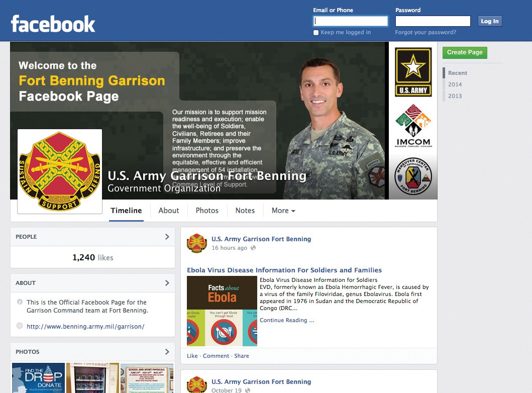Click the 16 hours ago timestamp
The width and height of the screenshot is (532, 393).
[230, 248]
